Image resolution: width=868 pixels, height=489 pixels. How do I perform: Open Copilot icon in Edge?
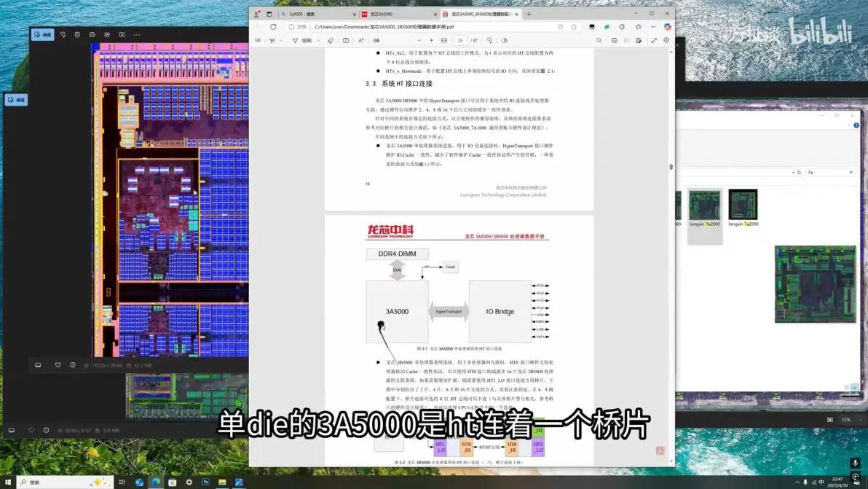click(x=668, y=26)
